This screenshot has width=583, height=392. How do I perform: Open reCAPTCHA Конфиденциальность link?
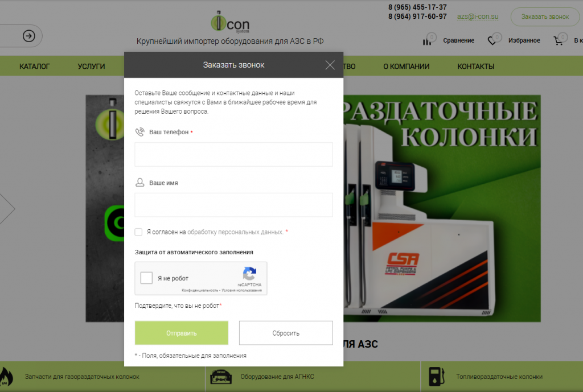(200, 290)
